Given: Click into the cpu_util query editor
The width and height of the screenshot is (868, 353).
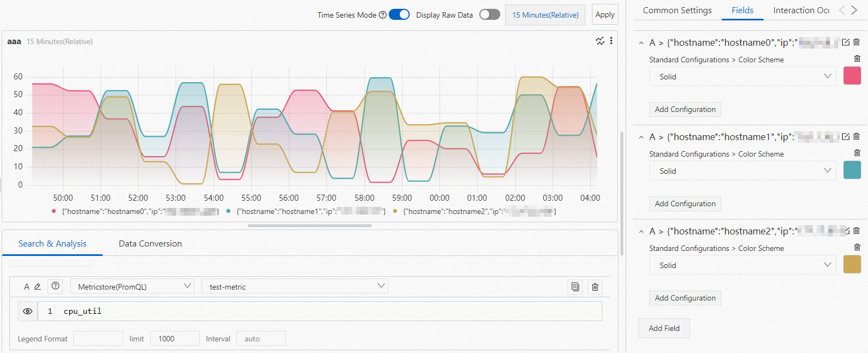Looking at the screenshot, I should (320, 311).
